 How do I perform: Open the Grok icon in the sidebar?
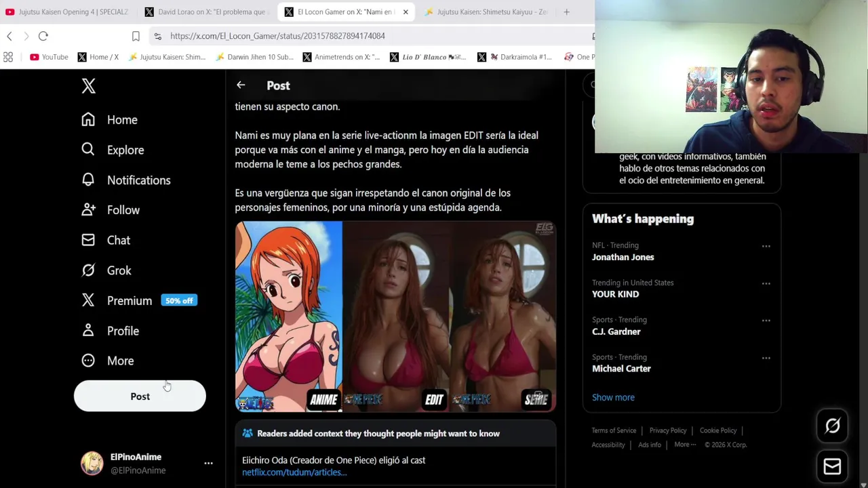point(88,270)
